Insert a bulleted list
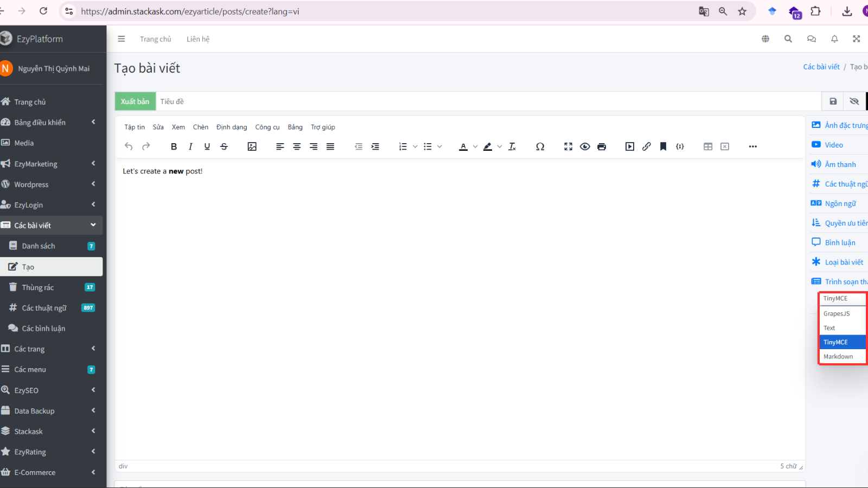The width and height of the screenshot is (868, 488). tap(427, 146)
